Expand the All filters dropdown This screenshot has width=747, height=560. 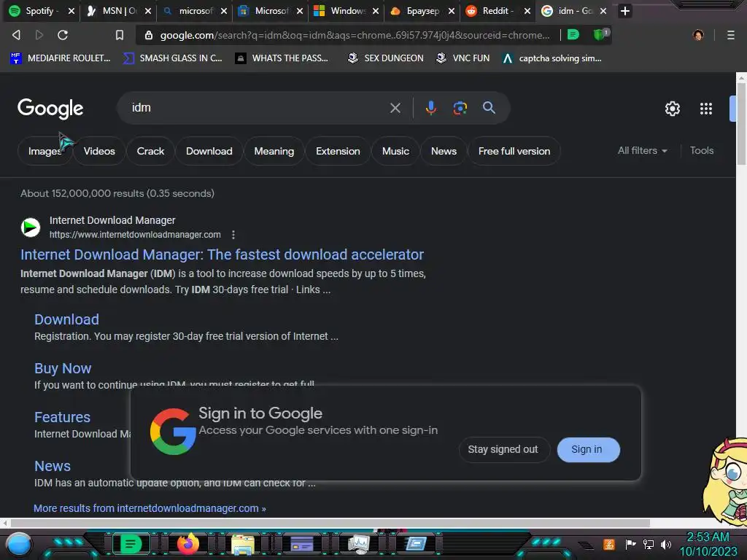tap(642, 150)
